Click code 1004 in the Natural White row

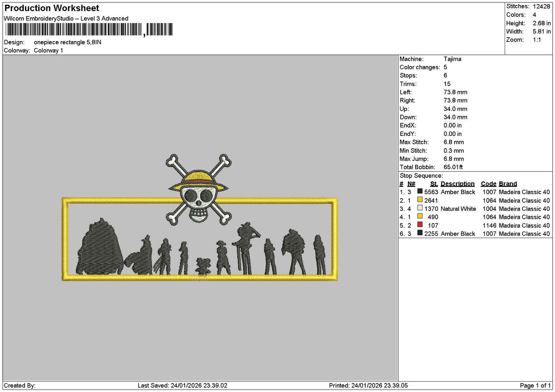[x=489, y=209]
